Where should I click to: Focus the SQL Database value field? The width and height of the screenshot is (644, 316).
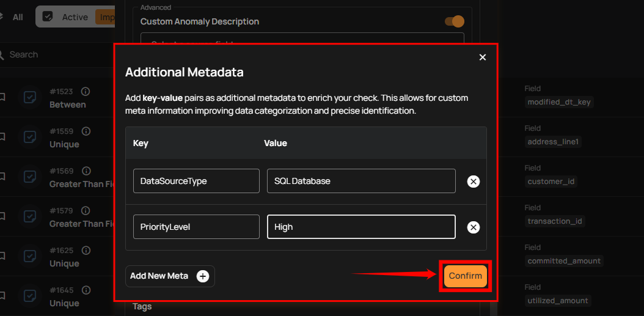coord(361,181)
